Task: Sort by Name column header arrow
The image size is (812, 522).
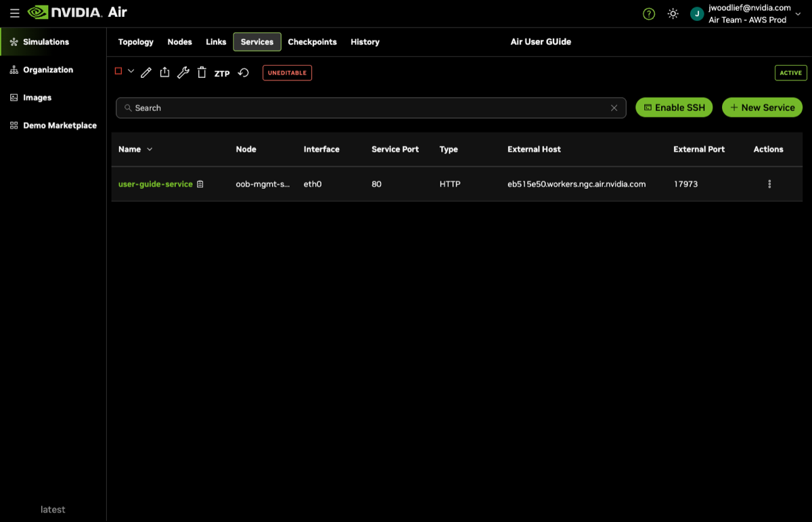Action: 150,150
